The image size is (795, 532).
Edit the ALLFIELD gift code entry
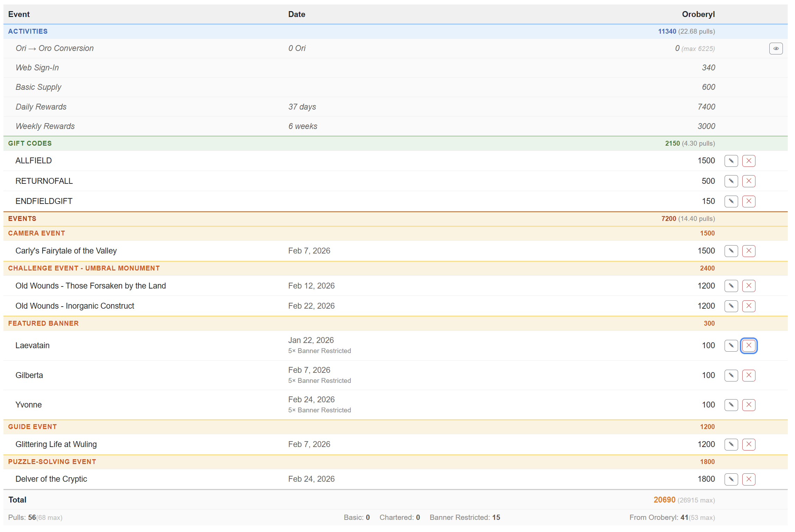(x=731, y=161)
